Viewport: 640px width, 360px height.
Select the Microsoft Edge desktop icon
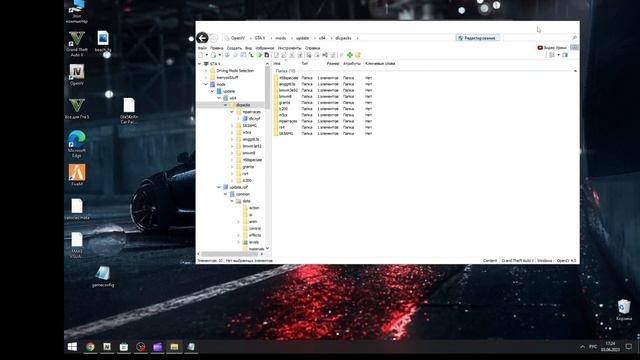pyautogui.click(x=77, y=144)
